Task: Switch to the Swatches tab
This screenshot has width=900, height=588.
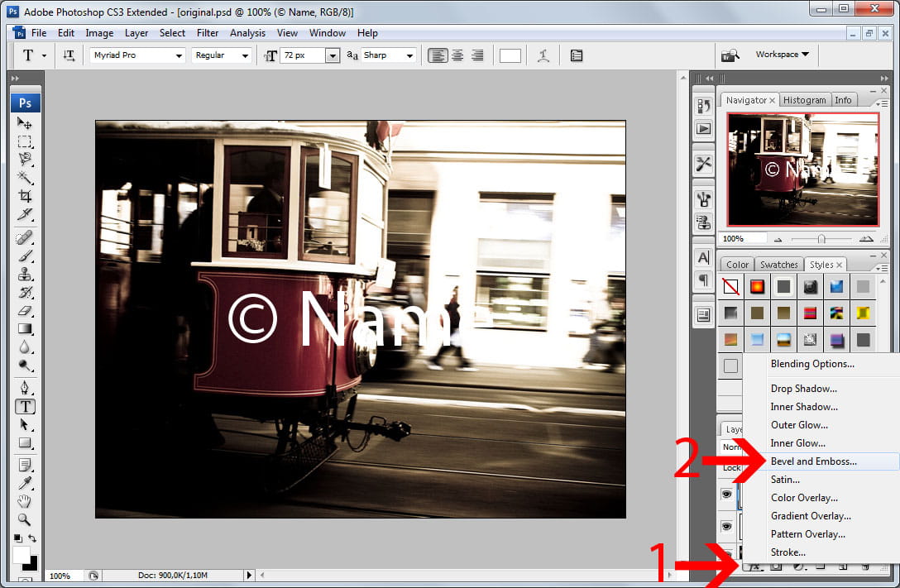Action: pyautogui.click(x=779, y=265)
